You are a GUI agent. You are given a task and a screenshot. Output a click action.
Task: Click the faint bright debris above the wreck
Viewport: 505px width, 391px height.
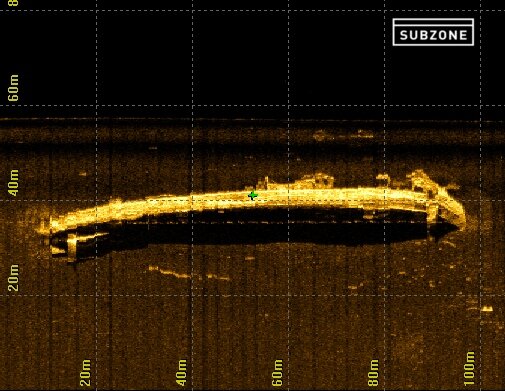pyautogui.click(x=343, y=135)
